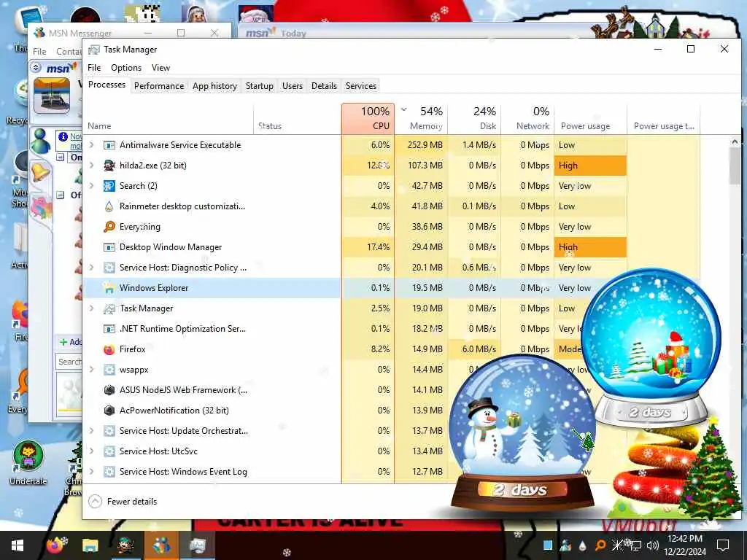This screenshot has height=560, width=747.
Task: Open the View menu in Task Manager
Action: (161, 68)
